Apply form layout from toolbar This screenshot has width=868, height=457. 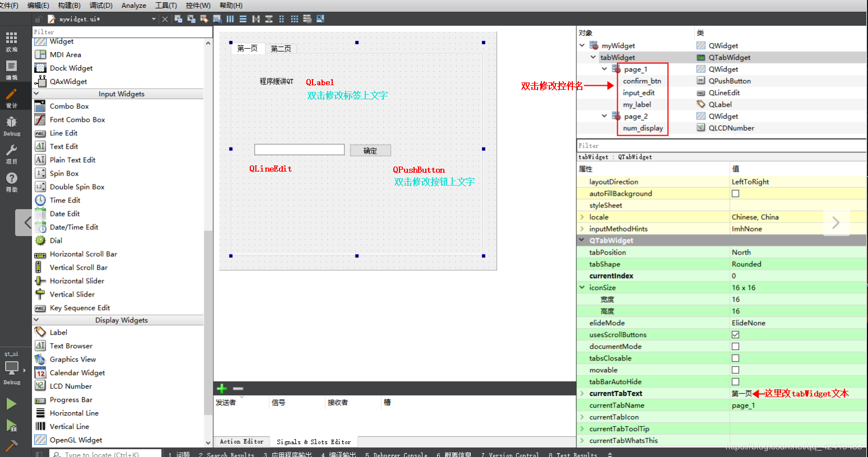(x=282, y=19)
